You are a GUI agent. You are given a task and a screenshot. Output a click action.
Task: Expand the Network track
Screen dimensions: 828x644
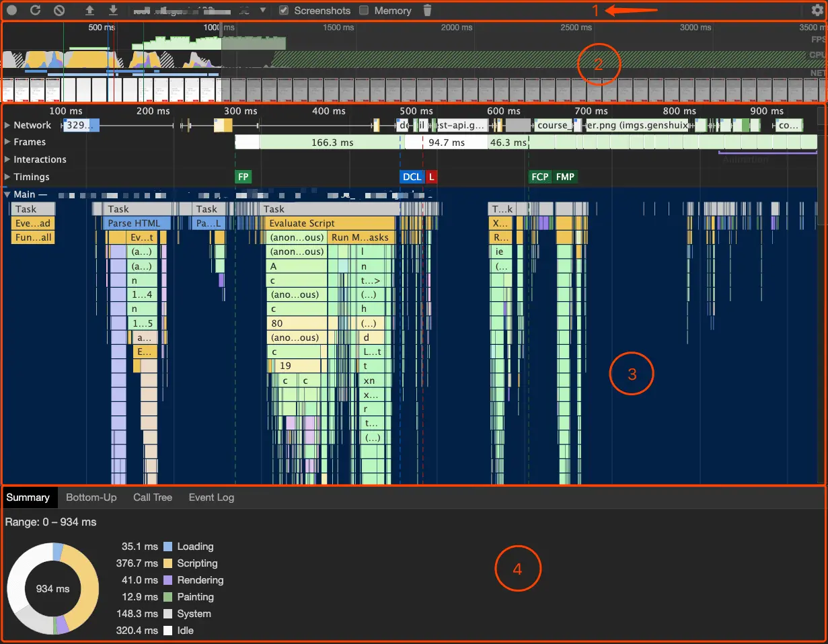[x=8, y=125]
